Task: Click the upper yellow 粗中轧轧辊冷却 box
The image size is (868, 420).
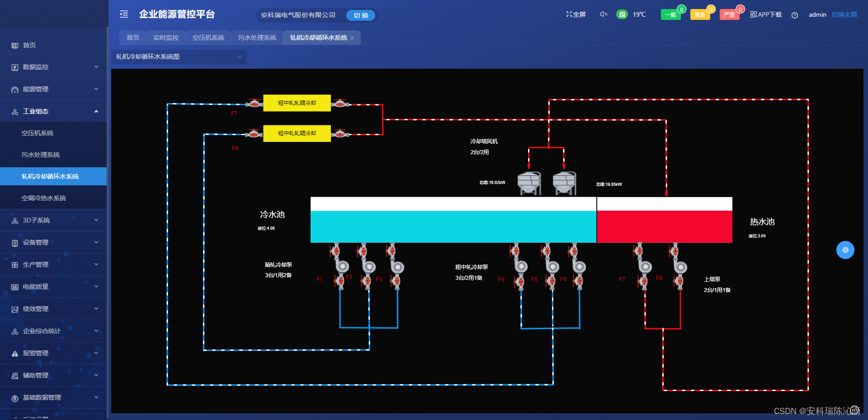Action: pyautogui.click(x=297, y=103)
